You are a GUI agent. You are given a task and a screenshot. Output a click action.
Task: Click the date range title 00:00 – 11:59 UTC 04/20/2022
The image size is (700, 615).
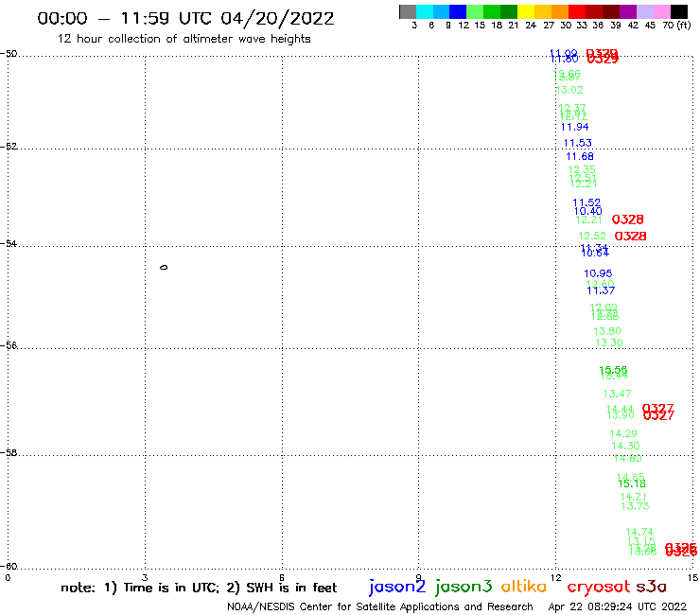(185, 18)
